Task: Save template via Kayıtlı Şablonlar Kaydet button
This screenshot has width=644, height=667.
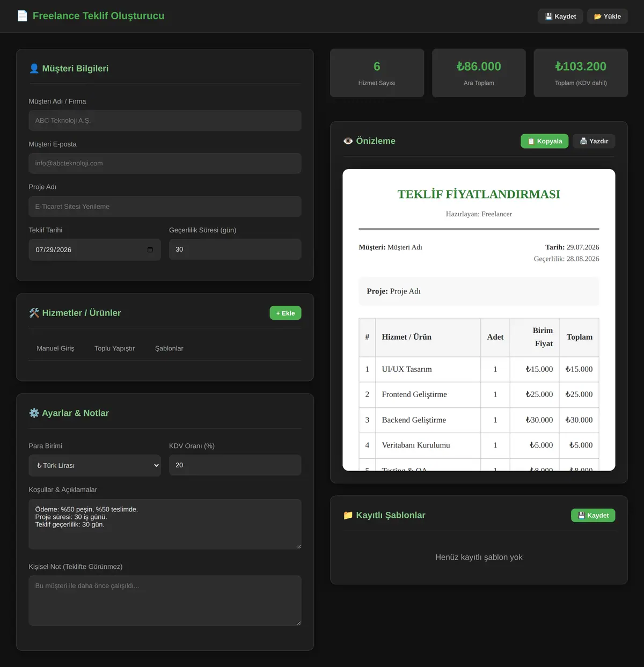Action: [593, 516]
